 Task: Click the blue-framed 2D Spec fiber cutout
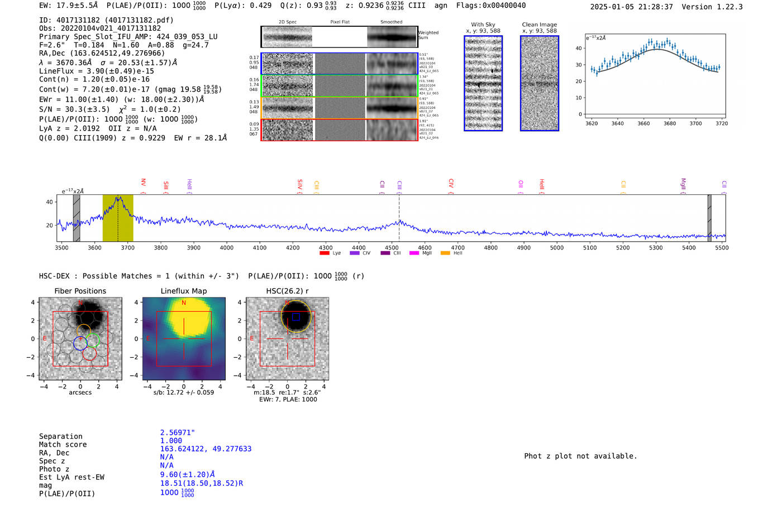[x=288, y=64]
